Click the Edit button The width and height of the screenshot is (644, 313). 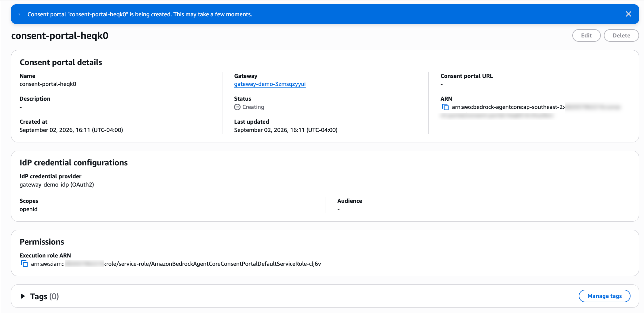pos(586,36)
